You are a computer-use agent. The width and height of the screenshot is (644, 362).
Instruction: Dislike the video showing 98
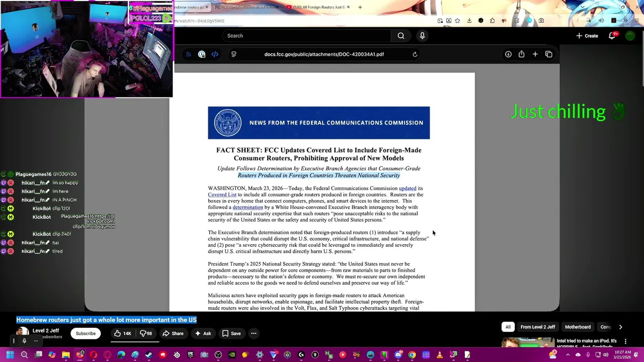146,333
